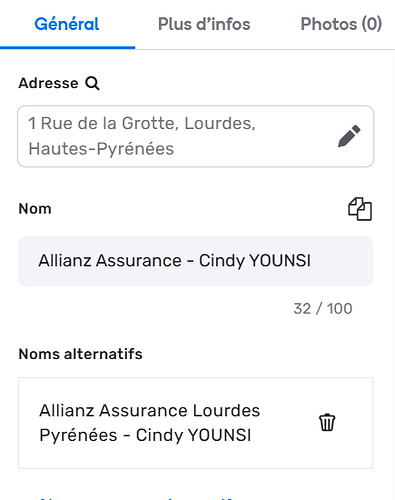Select the Allianz Assurance Lourdes Pyrénées alternative name
The height and width of the screenshot is (500, 395).
195,423
